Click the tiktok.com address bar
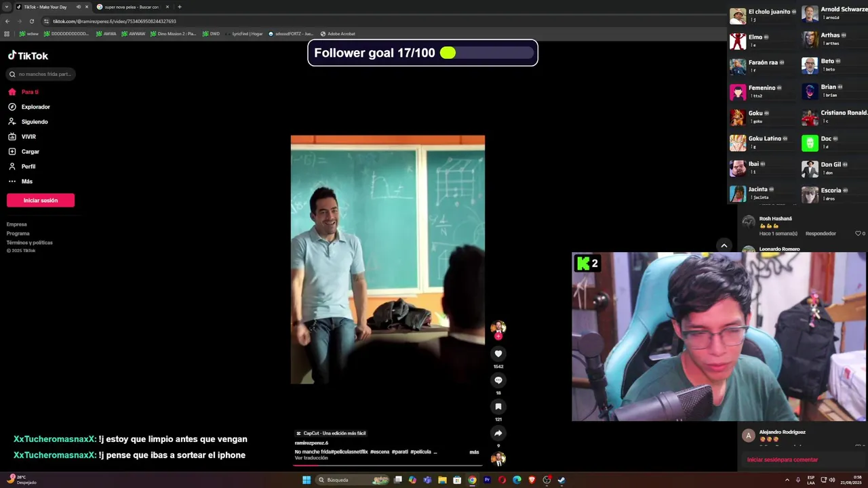This screenshot has height=488, width=868. (115, 21)
